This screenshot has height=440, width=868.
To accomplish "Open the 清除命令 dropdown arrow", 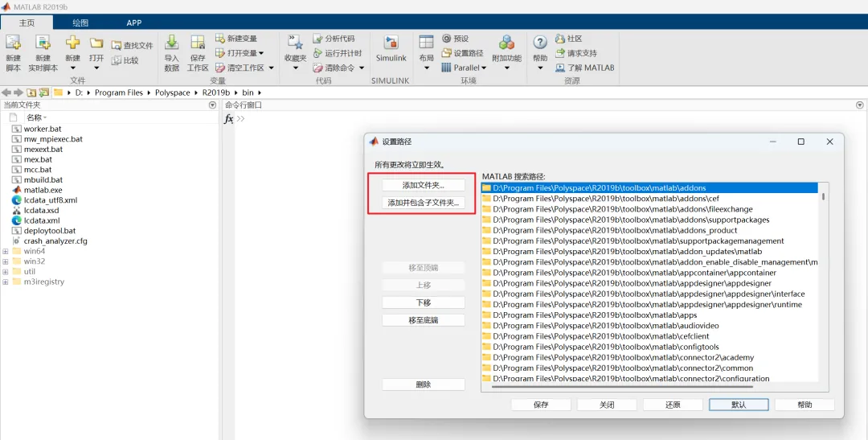I will (362, 68).
